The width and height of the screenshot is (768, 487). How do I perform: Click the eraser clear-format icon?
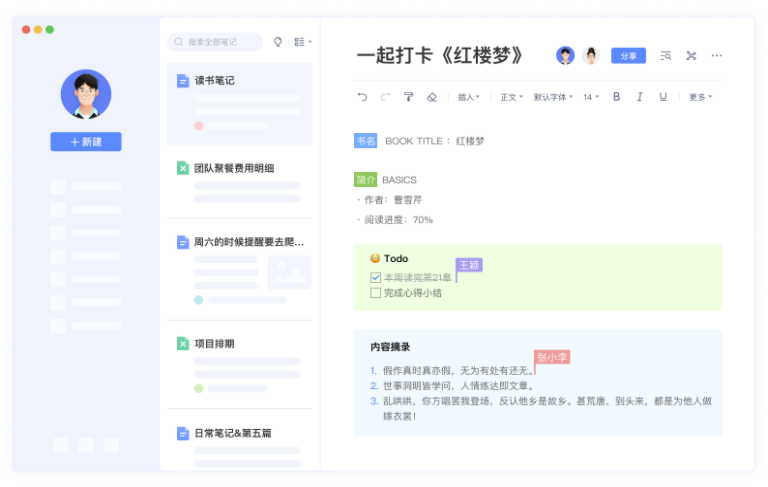pyautogui.click(x=432, y=97)
